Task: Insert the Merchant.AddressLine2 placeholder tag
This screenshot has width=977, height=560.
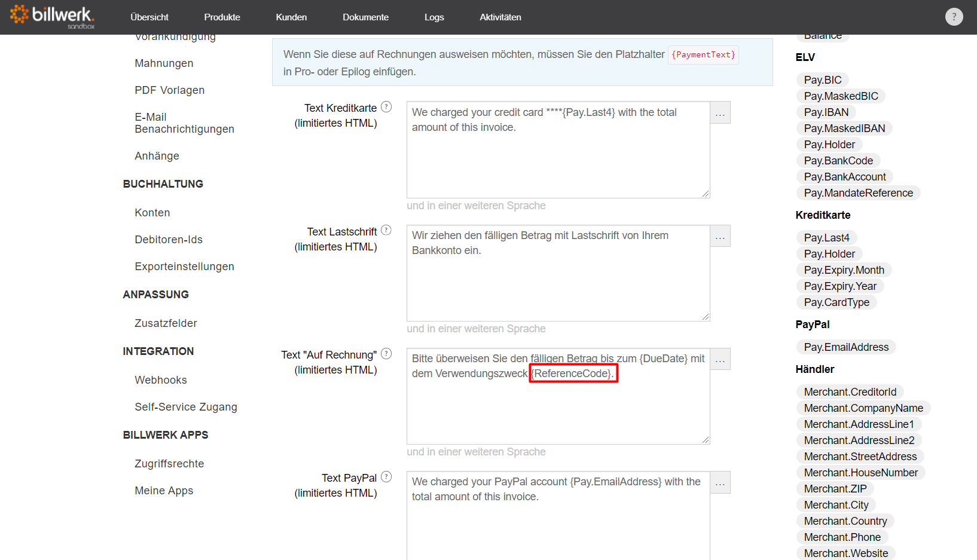Action: 859,440
